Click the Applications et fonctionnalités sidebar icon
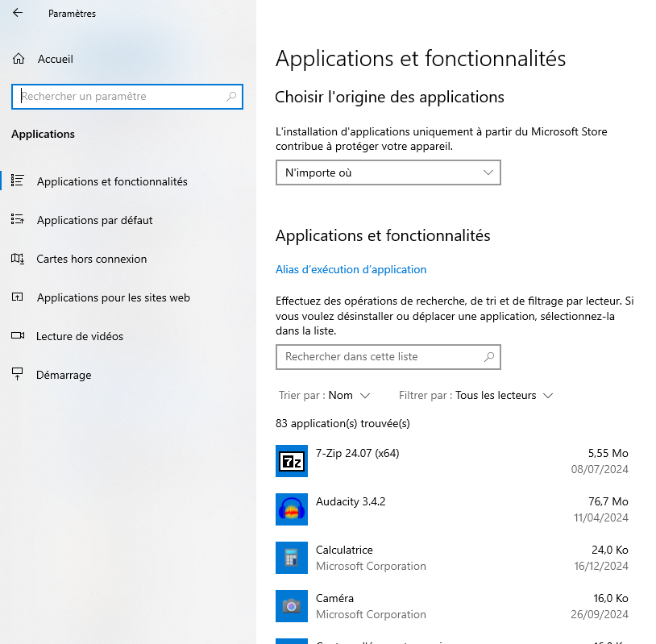The width and height of the screenshot is (656, 644). [x=17, y=181]
